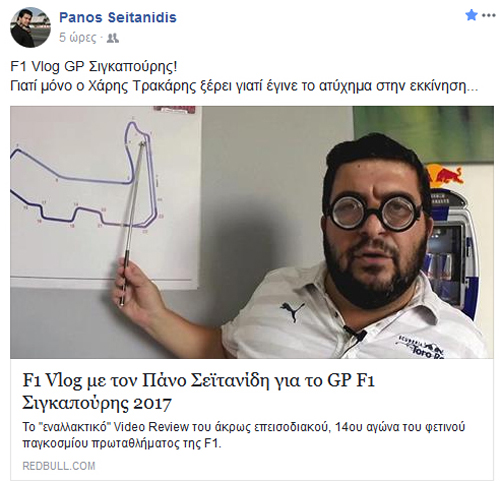The image size is (500, 481).
Task: Open Panos Seitanidis profile picture
Action: pyautogui.click(x=31, y=27)
